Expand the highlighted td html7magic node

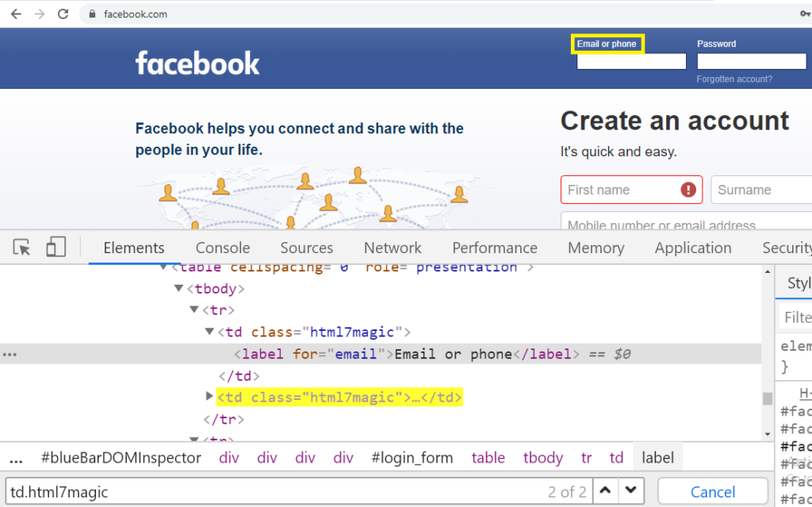[209, 397]
